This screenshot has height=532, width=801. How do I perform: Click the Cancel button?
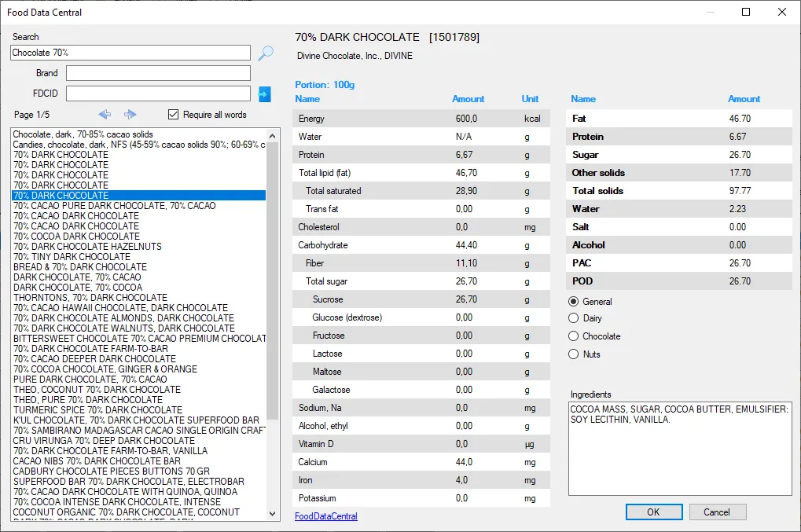point(717,512)
